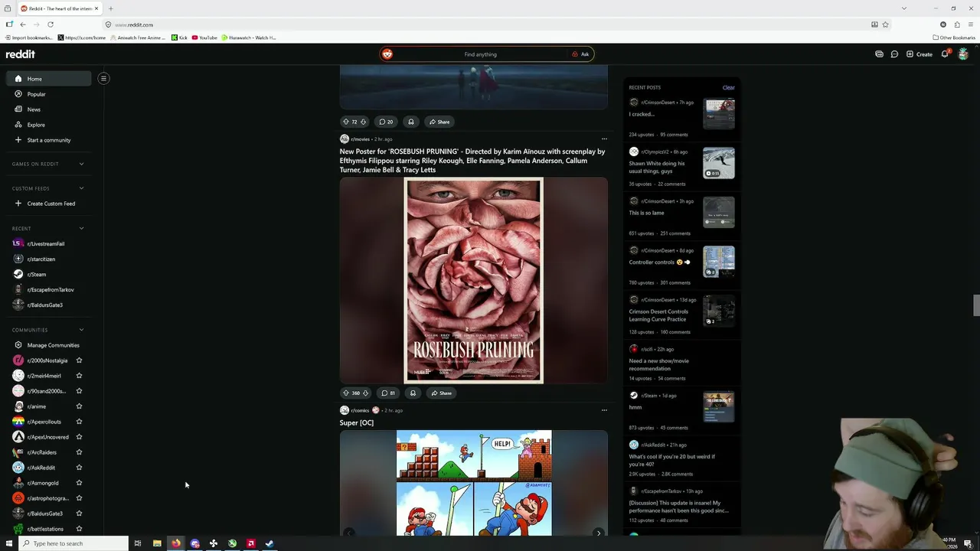The width and height of the screenshot is (980, 551).
Task: Click the Find anything search field
Action: [x=480, y=54]
